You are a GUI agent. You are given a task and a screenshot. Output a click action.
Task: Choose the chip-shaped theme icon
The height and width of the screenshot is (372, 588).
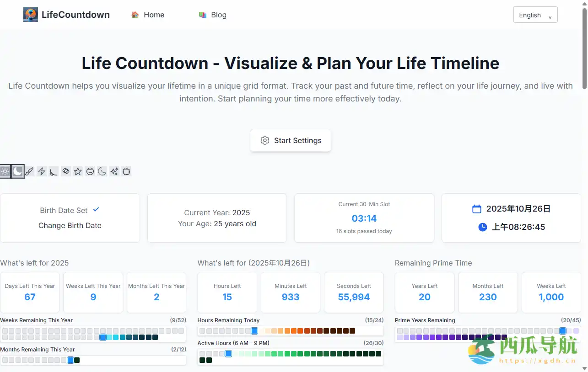126,171
